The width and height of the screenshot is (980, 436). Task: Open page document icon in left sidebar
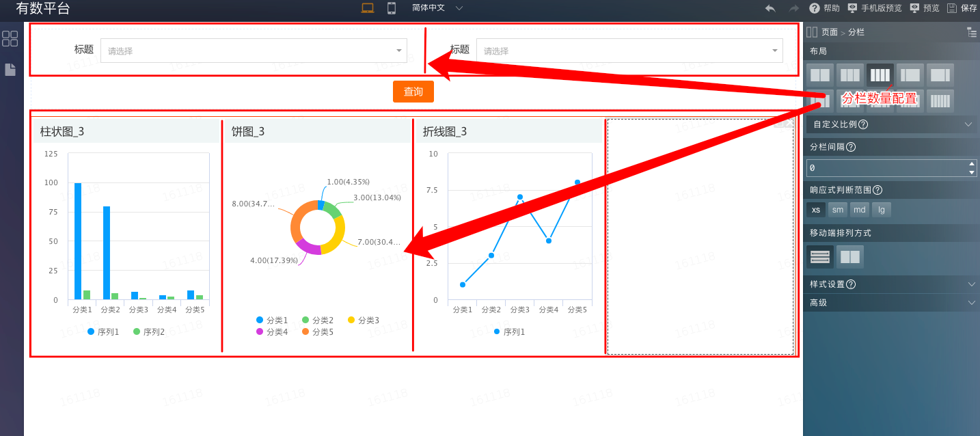[x=10, y=69]
